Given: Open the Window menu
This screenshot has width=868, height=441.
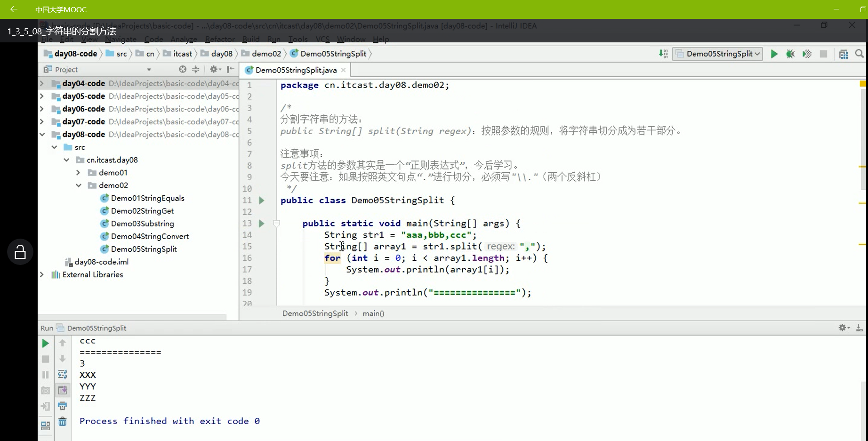Looking at the screenshot, I should 351,39.
